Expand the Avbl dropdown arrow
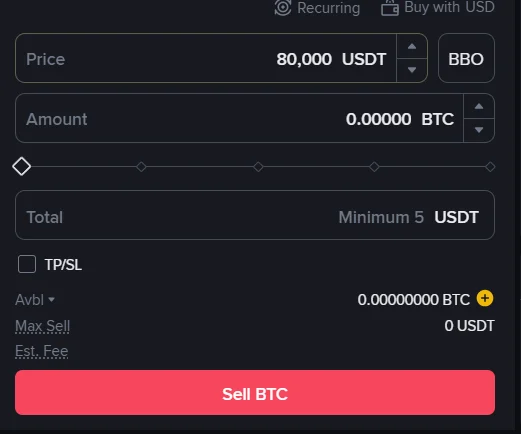 pyautogui.click(x=51, y=300)
